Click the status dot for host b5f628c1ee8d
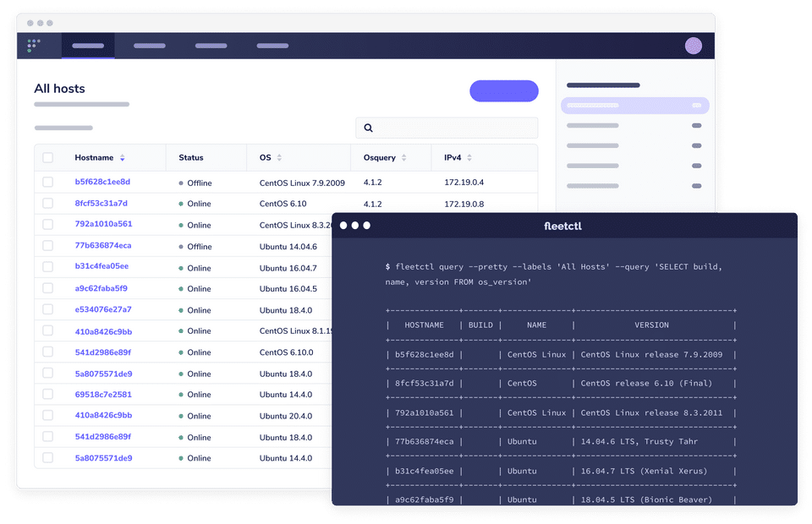Image resolution: width=812 pixels, height=524 pixels. tap(181, 183)
